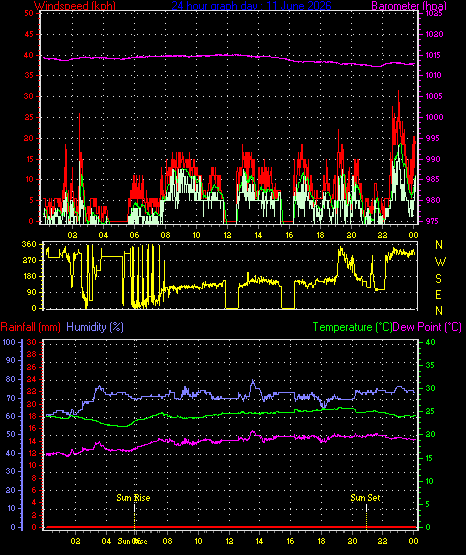The height and width of the screenshot is (555, 466).
Task: Click the 100 value on the humidity axis
Action: coord(9,342)
